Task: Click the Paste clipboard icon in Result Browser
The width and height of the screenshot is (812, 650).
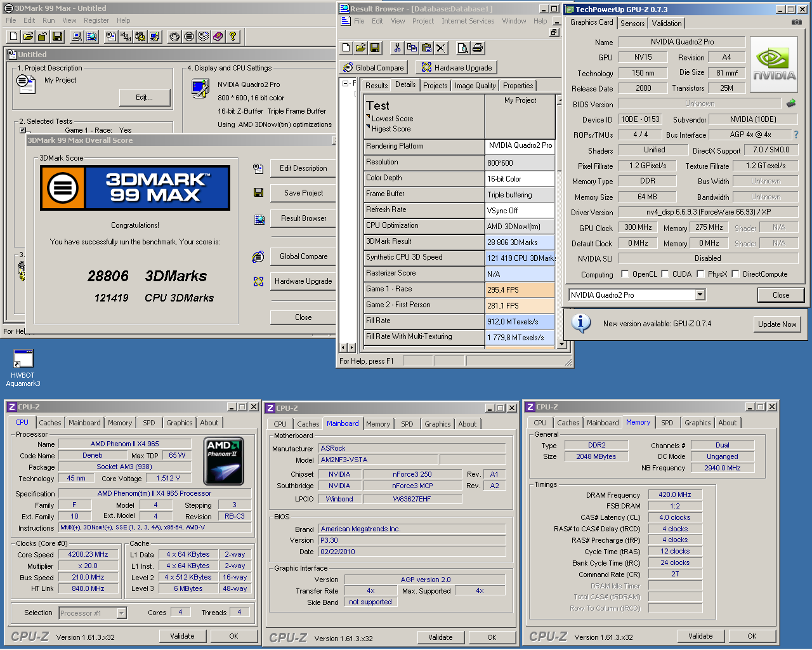Action: tap(426, 48)
